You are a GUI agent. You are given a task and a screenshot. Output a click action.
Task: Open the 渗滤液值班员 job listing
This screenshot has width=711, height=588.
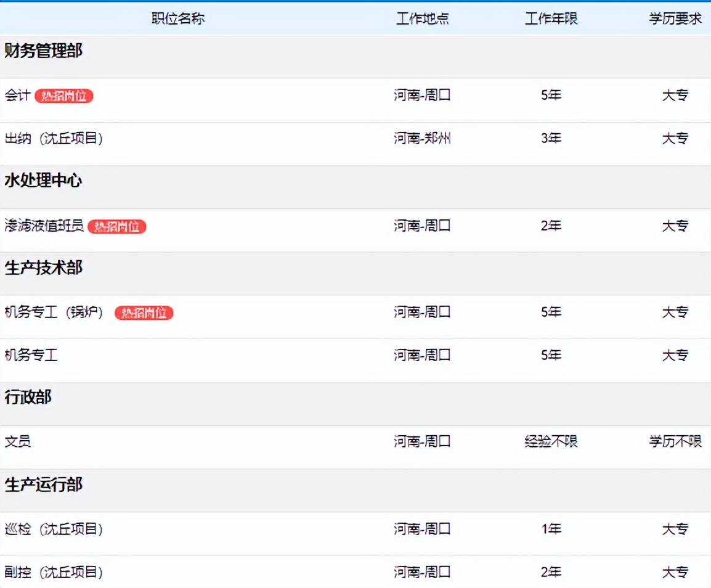[44, 226]
